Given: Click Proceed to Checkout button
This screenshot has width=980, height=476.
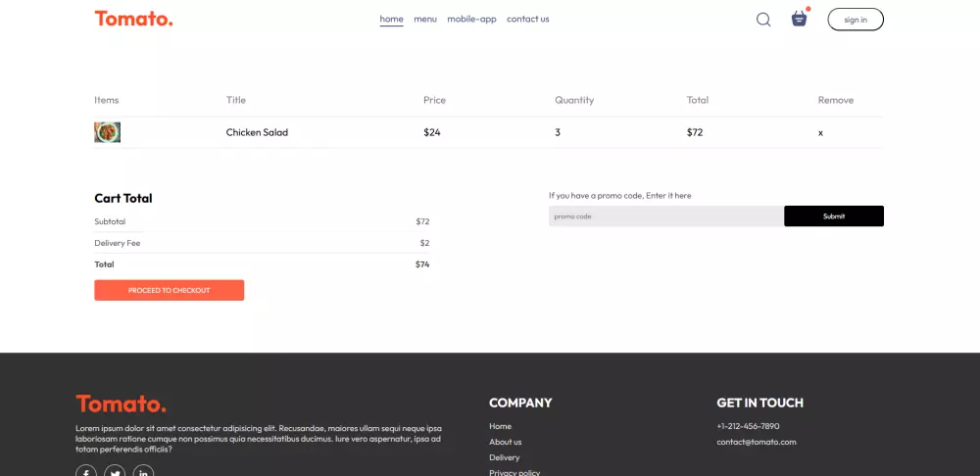Looking at the screenshot, I should tap(169, 290).
